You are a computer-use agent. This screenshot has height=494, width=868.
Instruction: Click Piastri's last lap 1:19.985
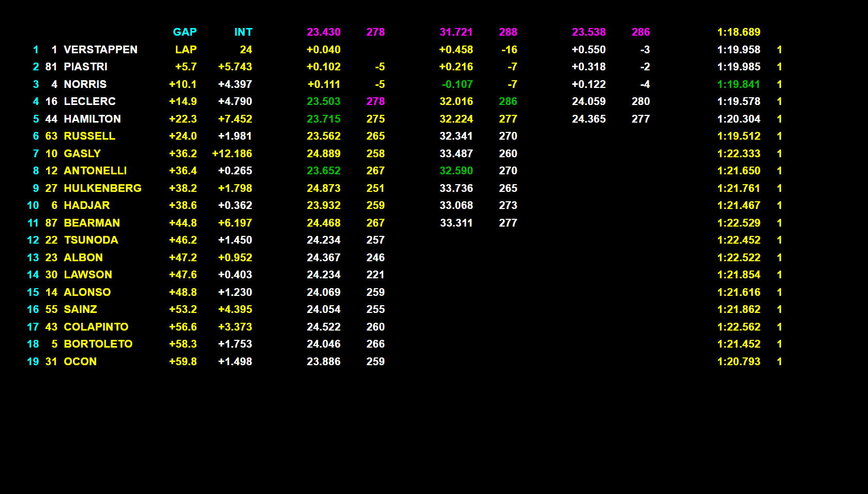(x=739, y=67)
